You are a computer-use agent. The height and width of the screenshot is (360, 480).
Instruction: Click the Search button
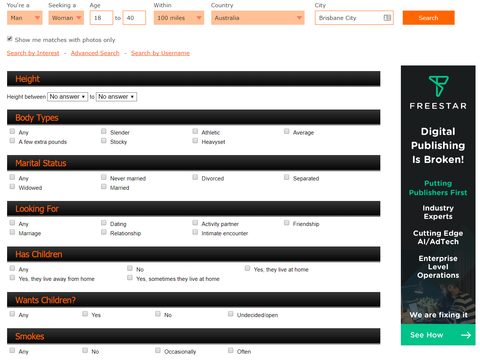[428, 18]
